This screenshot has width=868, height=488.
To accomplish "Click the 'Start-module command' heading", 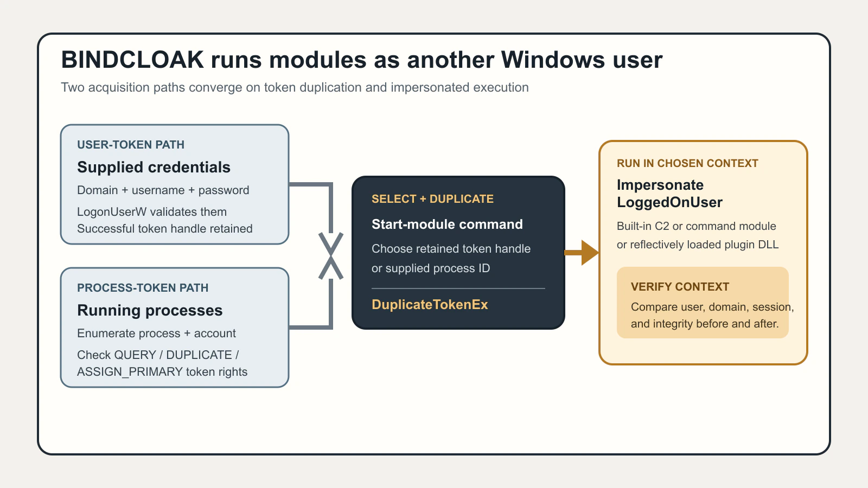I will tap(447, 224).
